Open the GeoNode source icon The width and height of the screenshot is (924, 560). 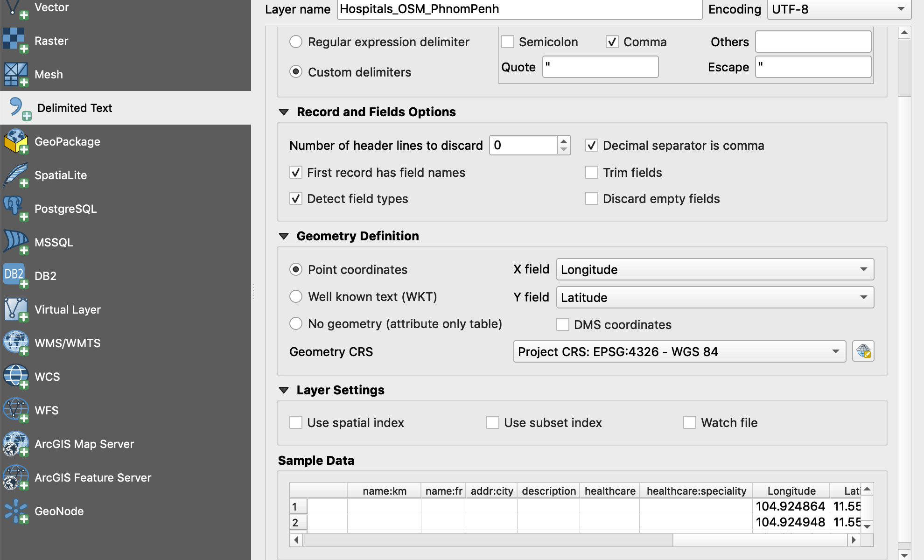16,511
